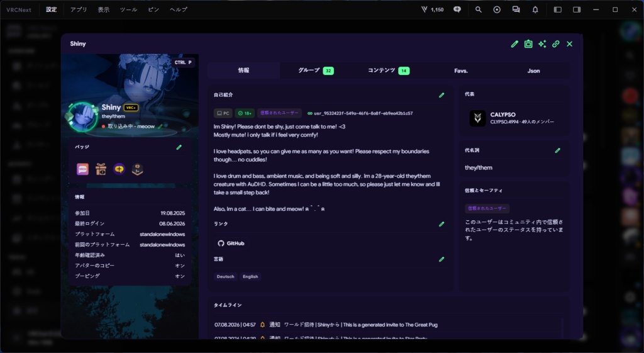
Task: Open the search icon in title bar
Action: point(478,9)
